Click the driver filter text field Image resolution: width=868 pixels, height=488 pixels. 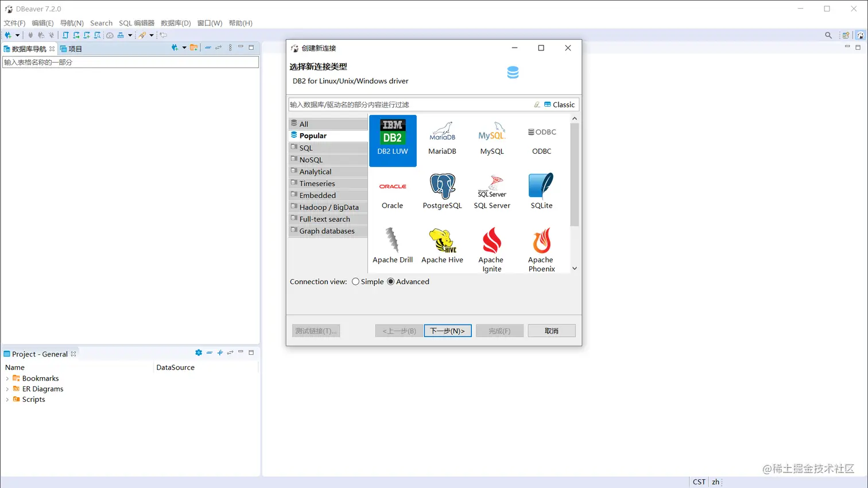click(410, 104)
